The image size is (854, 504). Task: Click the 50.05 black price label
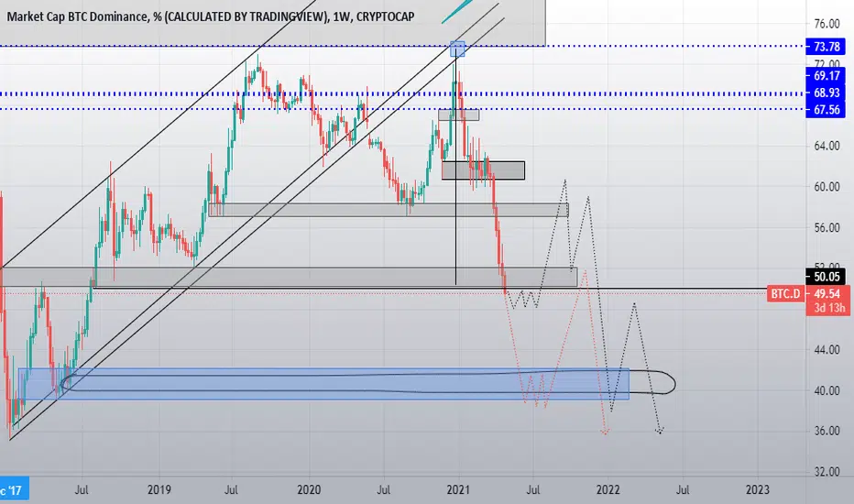pyautogui.click(x=827, y=277)
